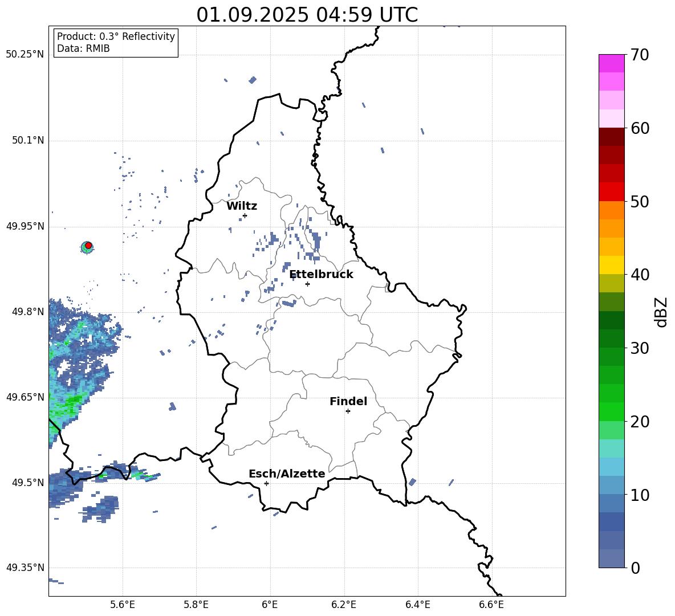Click the 49.8°N latitude label
The height and width of the screenshot is (616, 675).
click(28, 312)
